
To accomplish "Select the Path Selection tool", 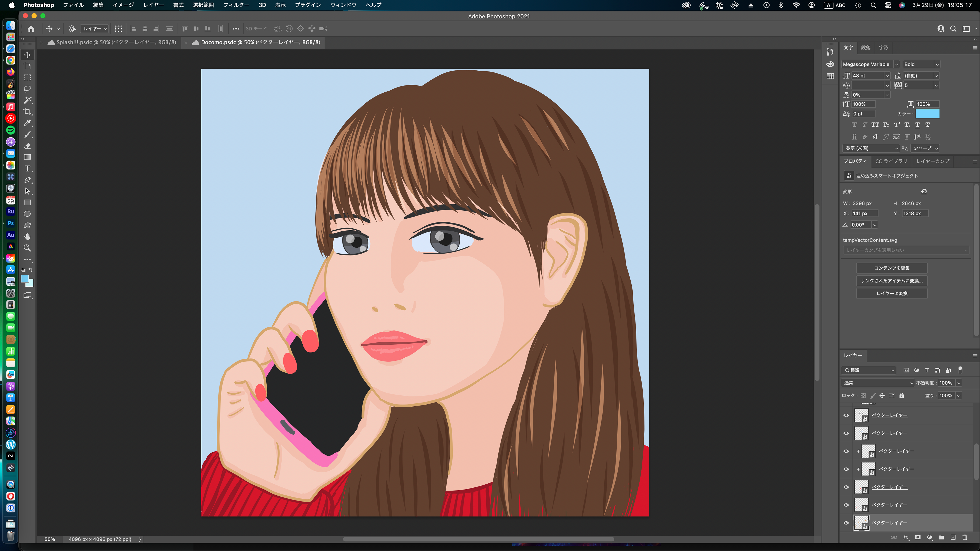I will pyautogui.click(x=27, y=191).
